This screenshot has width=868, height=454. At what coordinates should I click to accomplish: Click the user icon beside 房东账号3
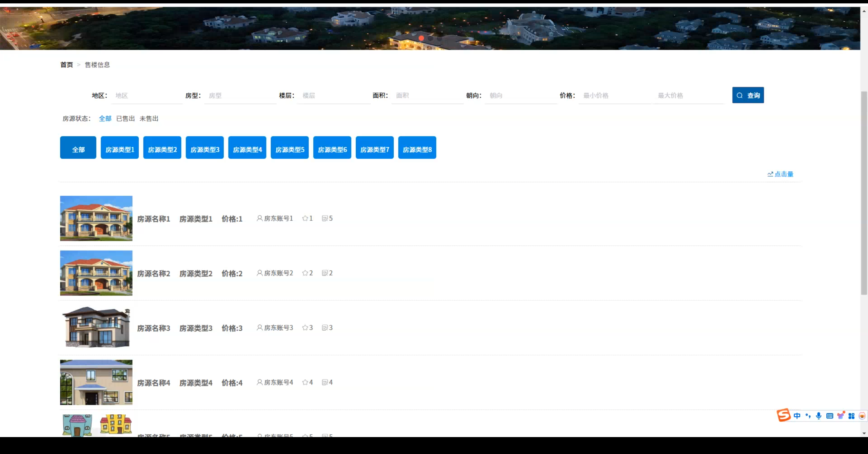tap(259, 328)
